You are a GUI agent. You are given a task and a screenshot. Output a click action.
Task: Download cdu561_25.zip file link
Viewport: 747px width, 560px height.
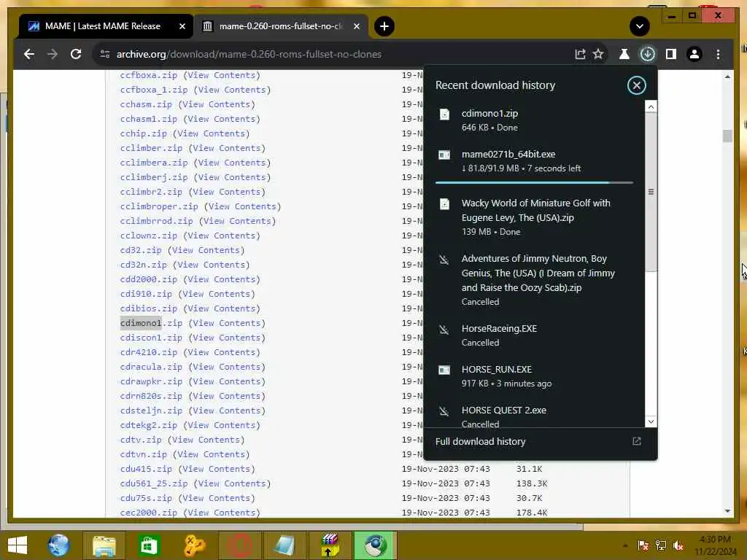coord(154,484)
